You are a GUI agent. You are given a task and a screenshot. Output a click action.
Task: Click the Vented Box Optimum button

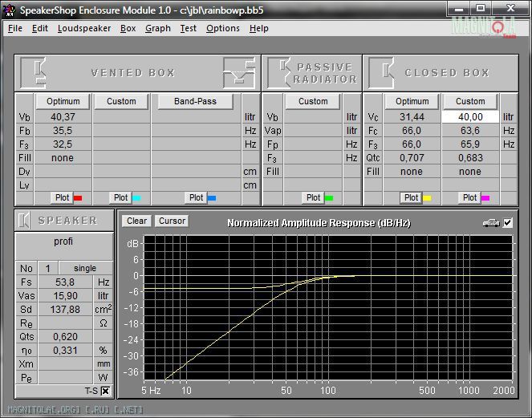pos(63,101)
